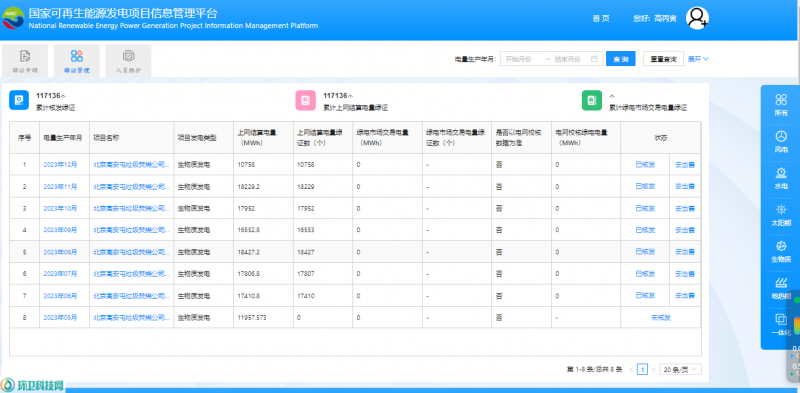Click 去出售 in the 2023年06月 row

pyautogui.click(x=685, y=296)
